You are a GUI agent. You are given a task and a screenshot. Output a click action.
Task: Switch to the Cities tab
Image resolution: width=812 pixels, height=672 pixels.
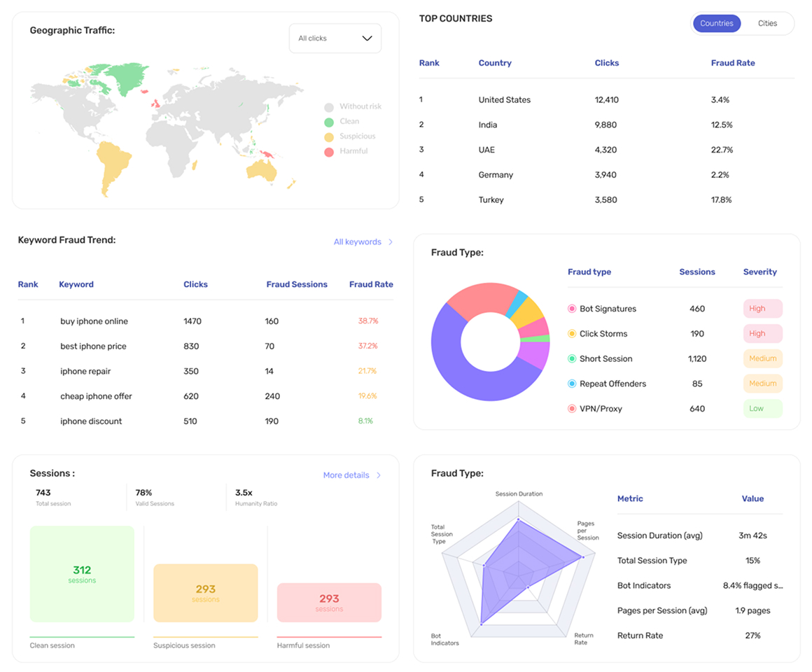coord(767,23)
